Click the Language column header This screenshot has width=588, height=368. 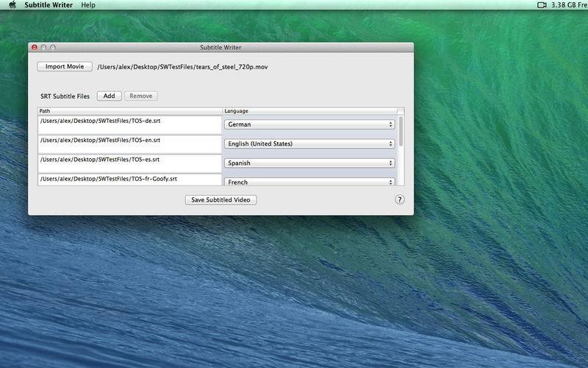pyautogui.click(x=309, y=111)
